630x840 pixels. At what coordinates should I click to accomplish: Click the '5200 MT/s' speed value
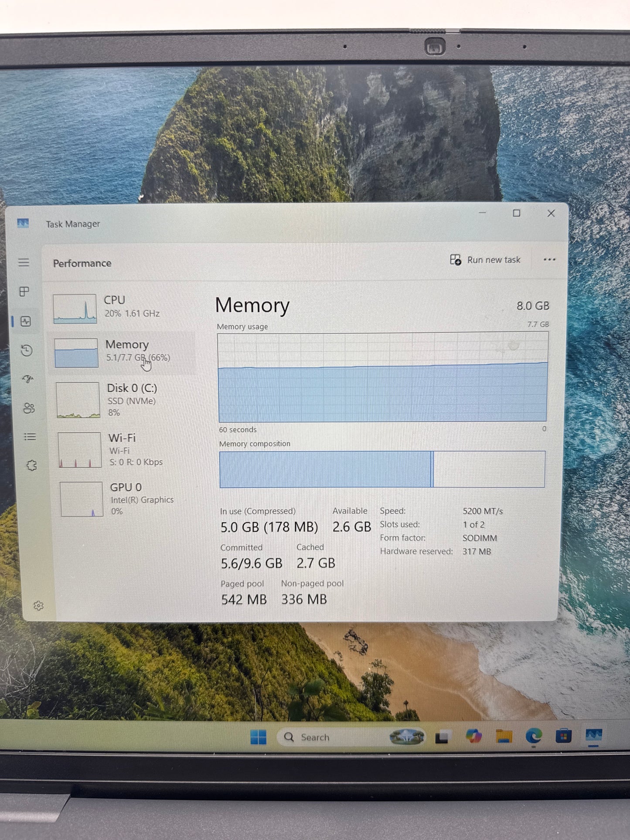point(483,511)
